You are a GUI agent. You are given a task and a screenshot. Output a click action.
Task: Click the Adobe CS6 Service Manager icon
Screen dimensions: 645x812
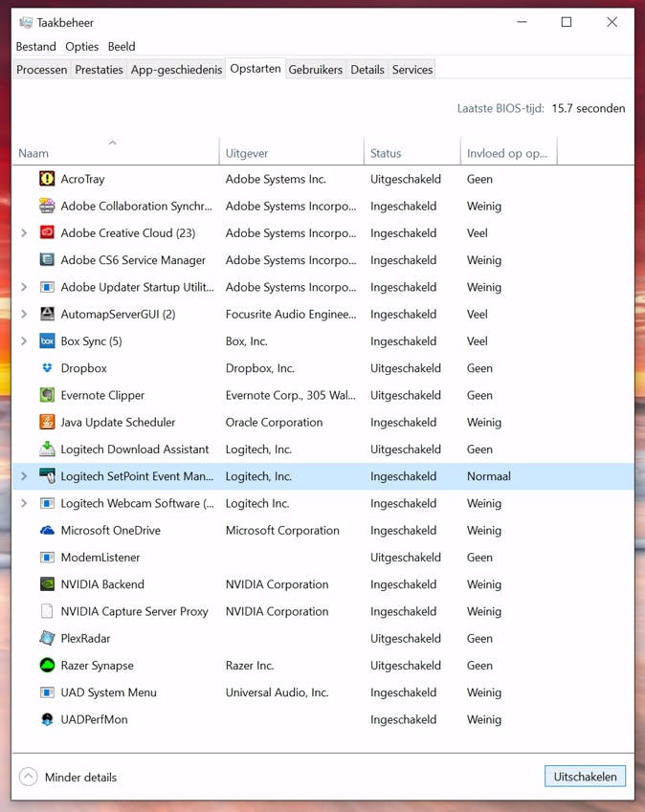[47, 259]
